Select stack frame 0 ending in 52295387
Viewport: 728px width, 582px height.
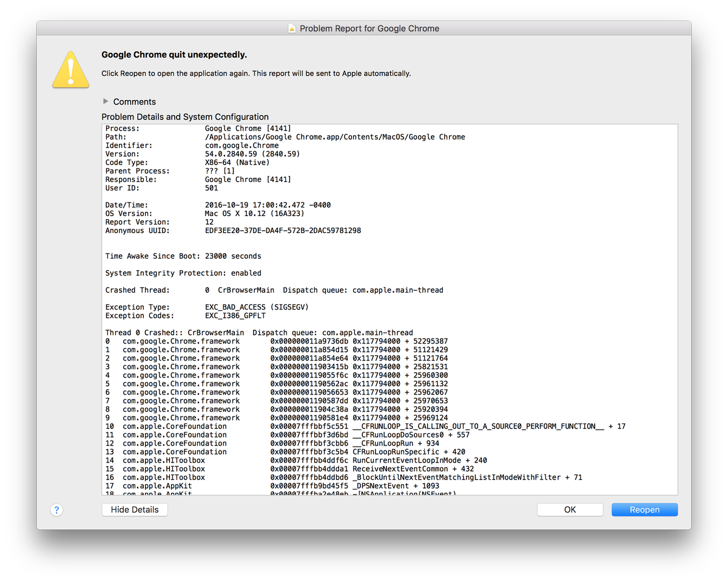(277, 341)
